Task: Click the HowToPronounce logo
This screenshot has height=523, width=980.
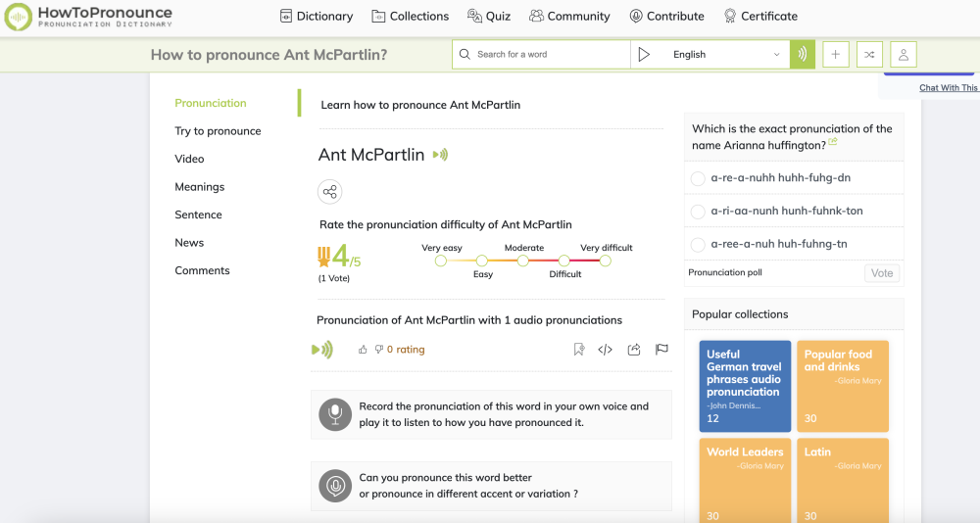Action: tap(88, 17)
